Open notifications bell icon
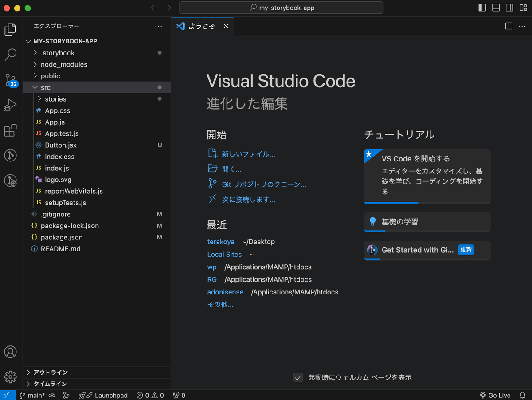Viewport: 532px width, 400px height. 523,395
